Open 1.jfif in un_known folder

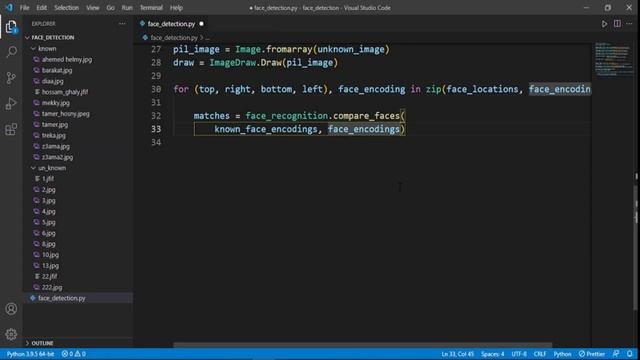pyautogui.click(x=48, y=179)
